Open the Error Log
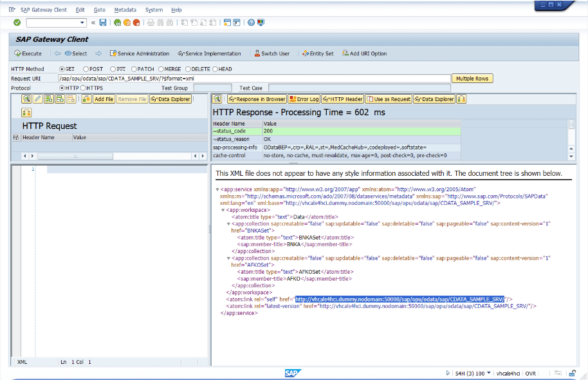 click(x=304, y=99)
